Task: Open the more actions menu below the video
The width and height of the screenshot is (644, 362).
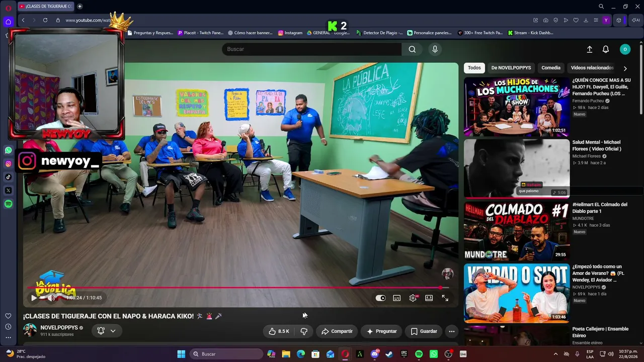Action: 452,331
